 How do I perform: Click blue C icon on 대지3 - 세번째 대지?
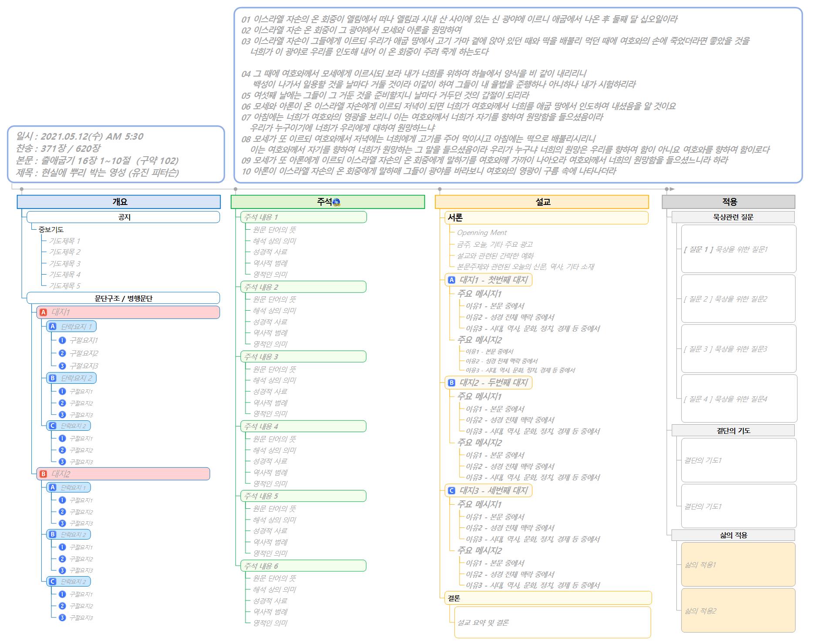(451, 490)
